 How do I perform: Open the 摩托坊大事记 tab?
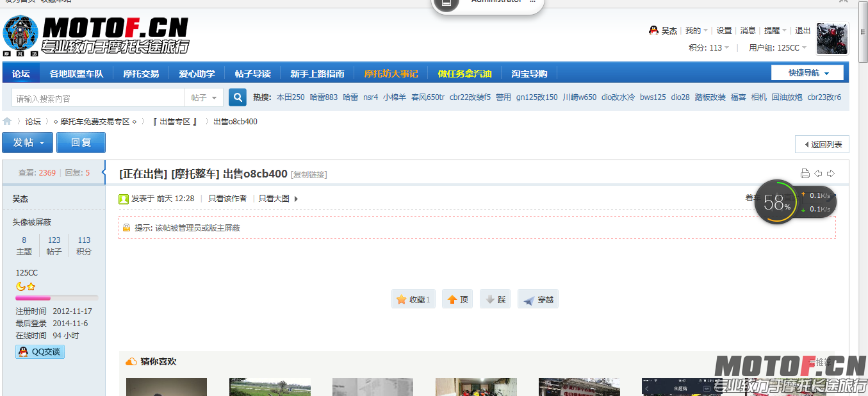(x=391, y=73)
